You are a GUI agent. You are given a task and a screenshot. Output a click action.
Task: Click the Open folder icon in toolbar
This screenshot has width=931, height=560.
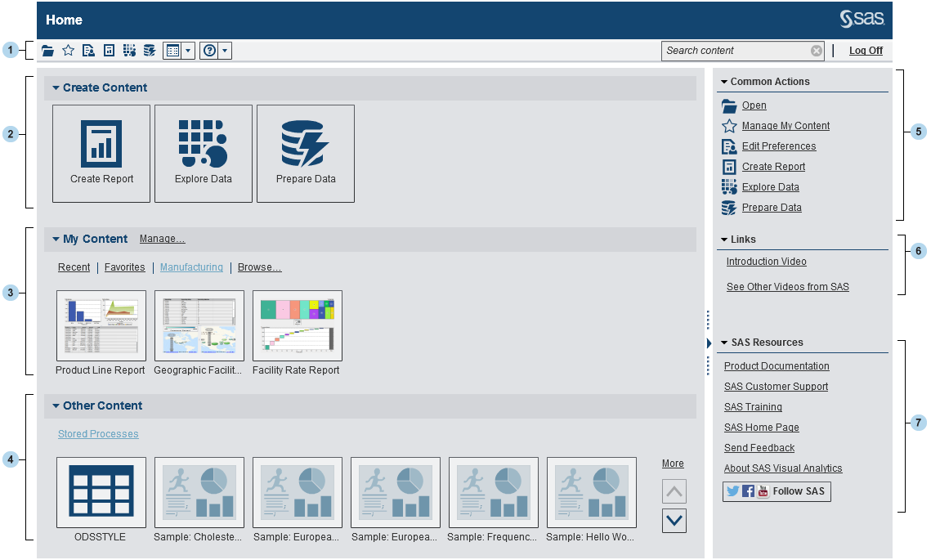pyautogui.click(x=48, y=51)
